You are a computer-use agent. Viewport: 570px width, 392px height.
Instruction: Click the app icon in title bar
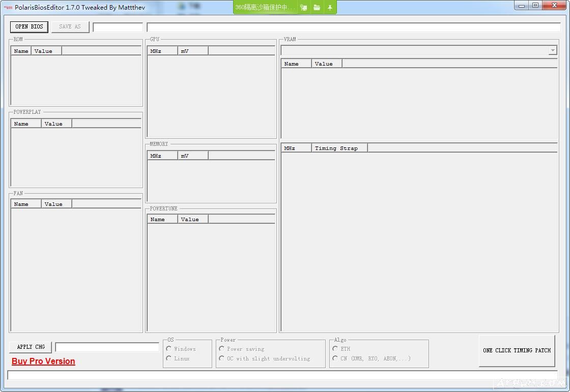(x=8, y=8)
